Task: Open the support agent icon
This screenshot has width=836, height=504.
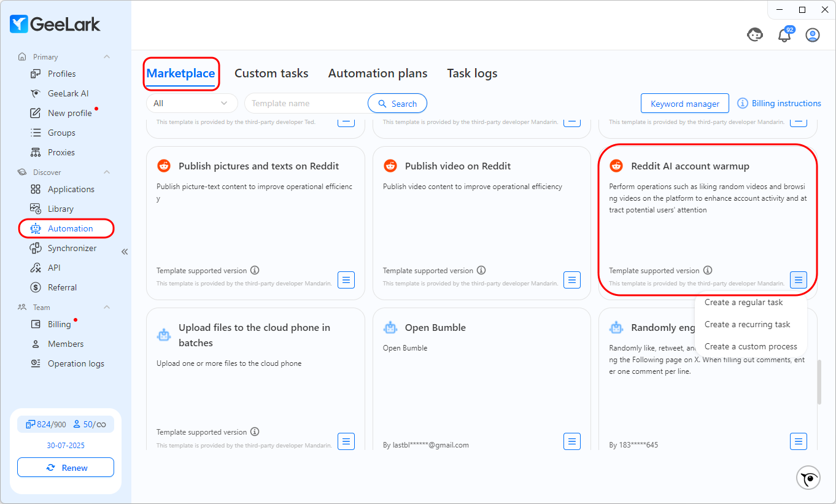Action: pyautogui.click(x=755, y=35)
